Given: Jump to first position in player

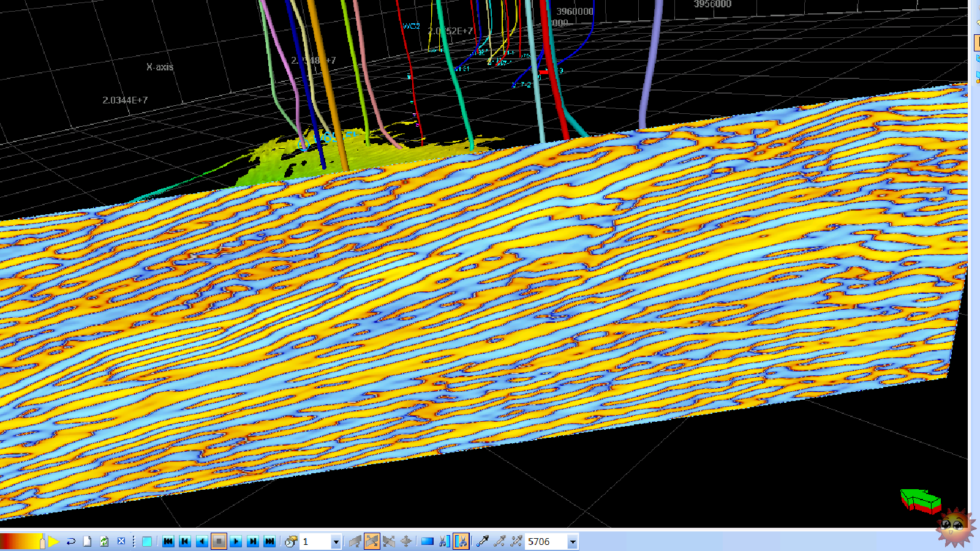Looking at the screenshot, I should [168, 541].
